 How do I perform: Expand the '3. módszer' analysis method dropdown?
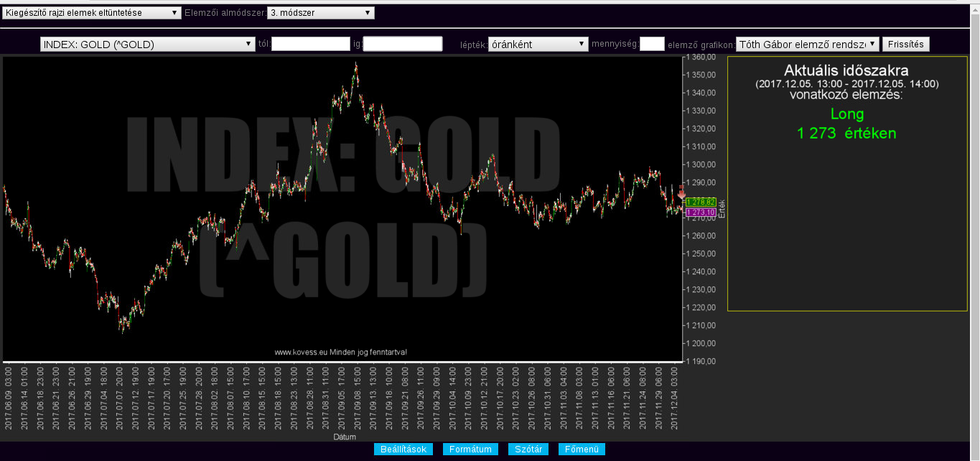(x=320, y=13)
